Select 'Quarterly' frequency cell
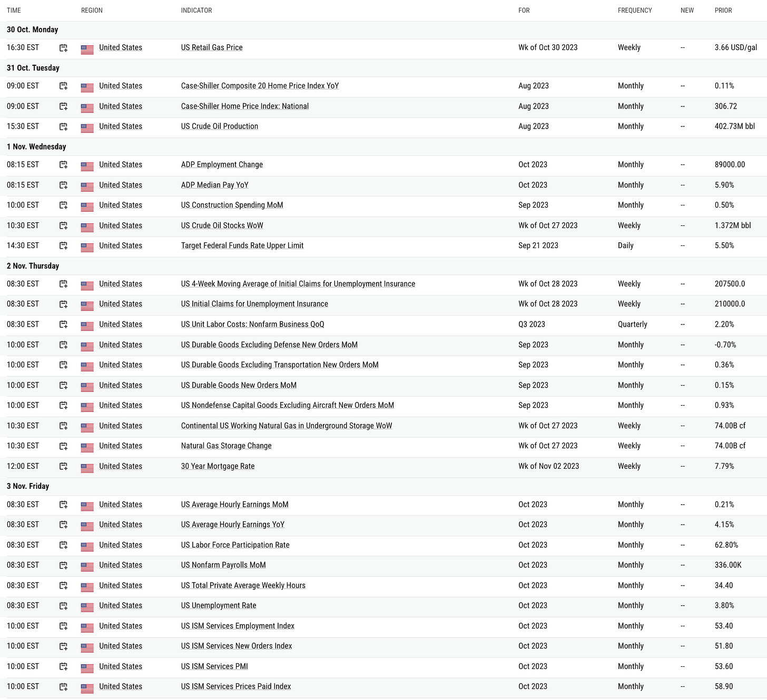Viewport: 767px width, 700px height. coord(633,324)
